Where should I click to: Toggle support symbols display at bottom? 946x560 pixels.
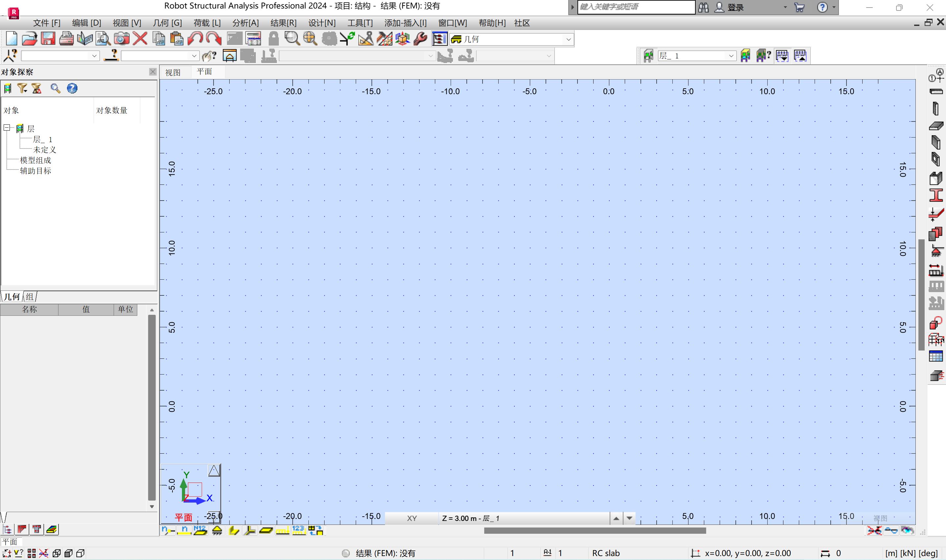(x=218, y=530)
